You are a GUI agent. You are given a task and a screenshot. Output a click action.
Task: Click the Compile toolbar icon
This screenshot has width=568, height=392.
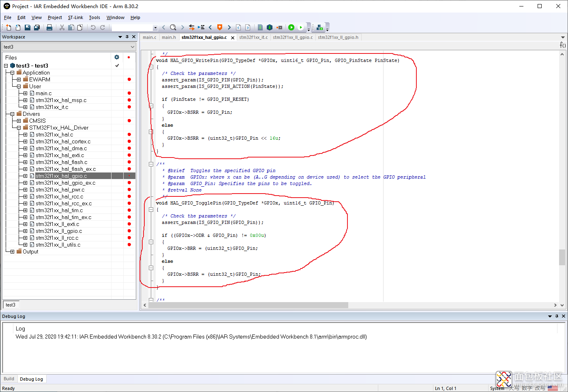(260, 27)
